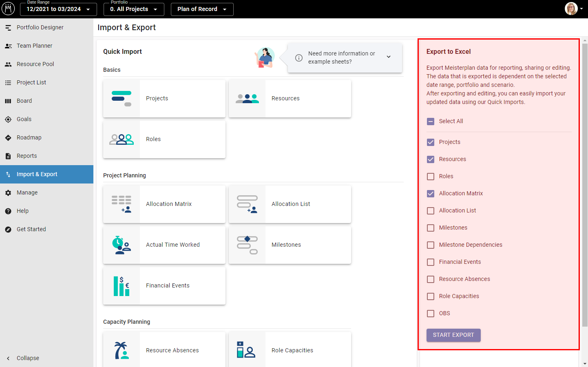
Task: Click the START EXPORT button
Action: click(453, 335)
